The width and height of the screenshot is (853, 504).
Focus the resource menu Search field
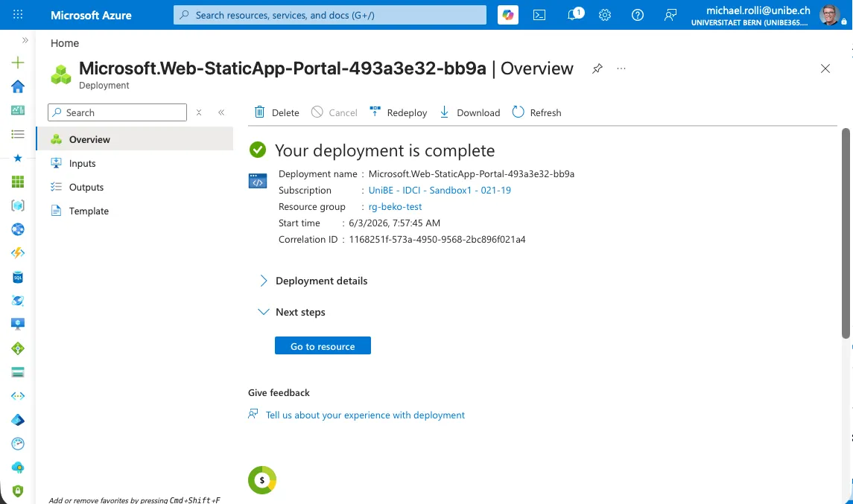pyautogui.click(x=118, y=112)
